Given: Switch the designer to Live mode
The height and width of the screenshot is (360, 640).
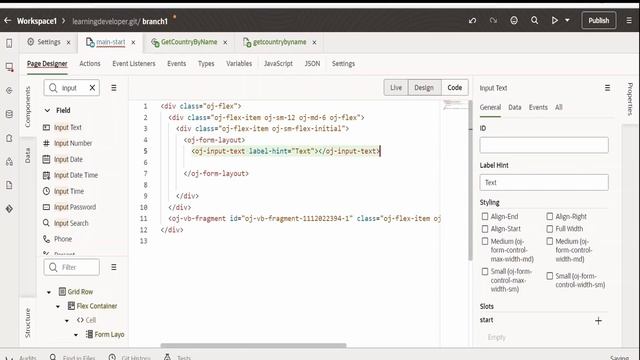Looking at the screenshot, I should (396, 87).
